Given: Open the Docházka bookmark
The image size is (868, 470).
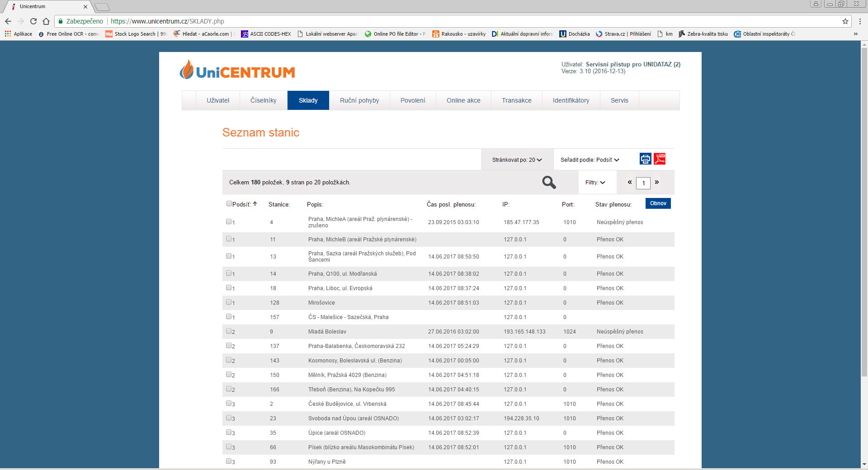Looking at the screenshot, I should pos(575,34).
